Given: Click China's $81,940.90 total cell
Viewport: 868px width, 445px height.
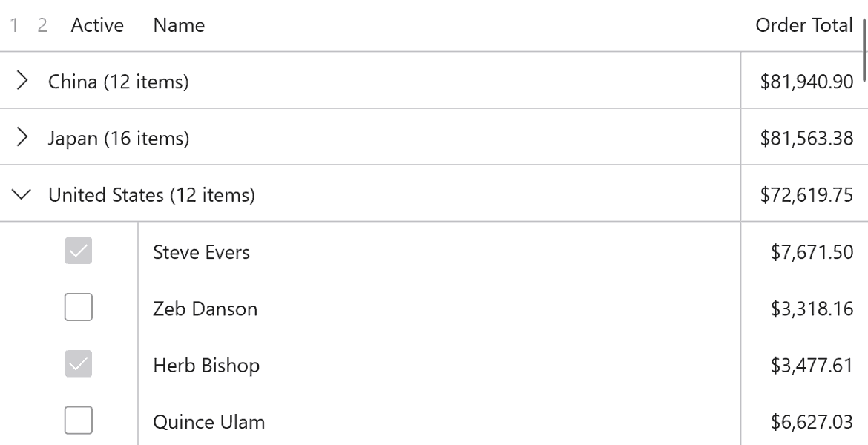Looking at the screenshot, I should [806, 81].
